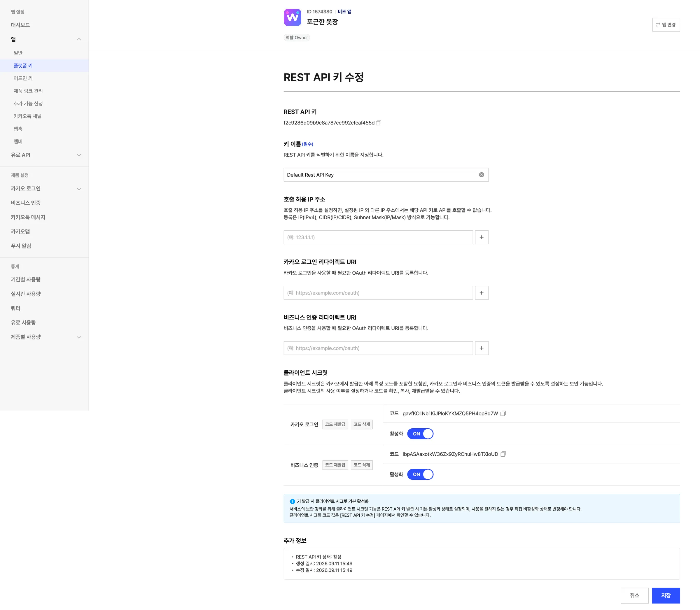The width and height of the screenshot is (700, 610).
Task: Focus Kakao Login redirect URI input
Action: [x=378, y=293]
